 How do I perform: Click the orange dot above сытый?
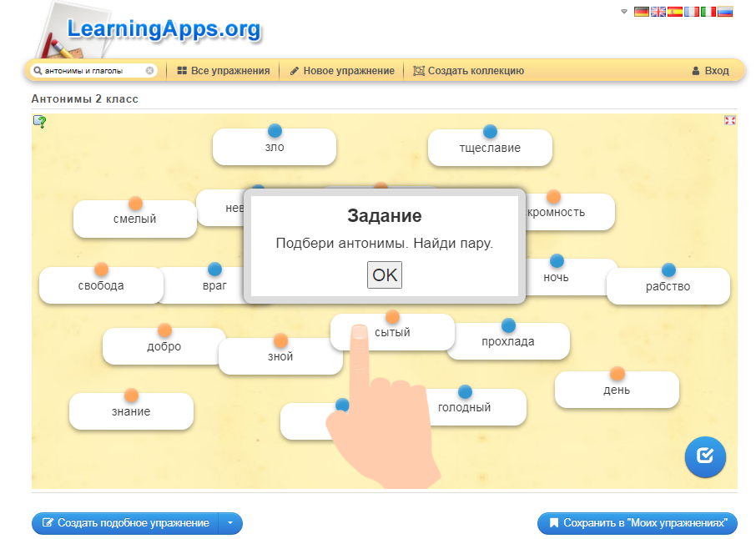pyautogui.click(x=392, y=315)
